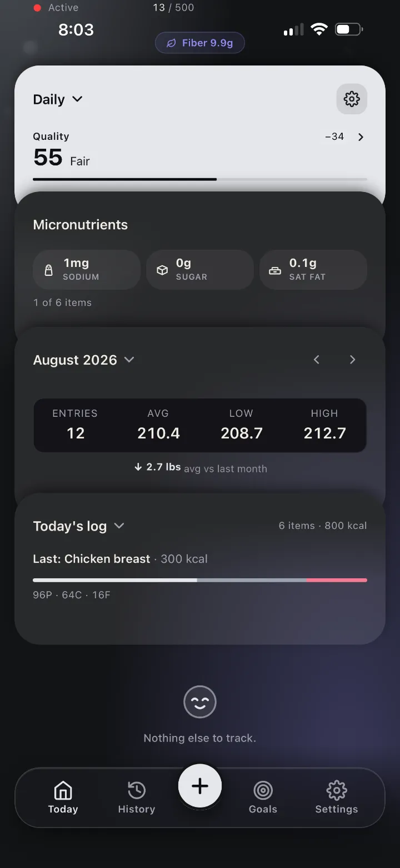Switch to the Today tab
This screenshot has width=400, height=868.
63,798
